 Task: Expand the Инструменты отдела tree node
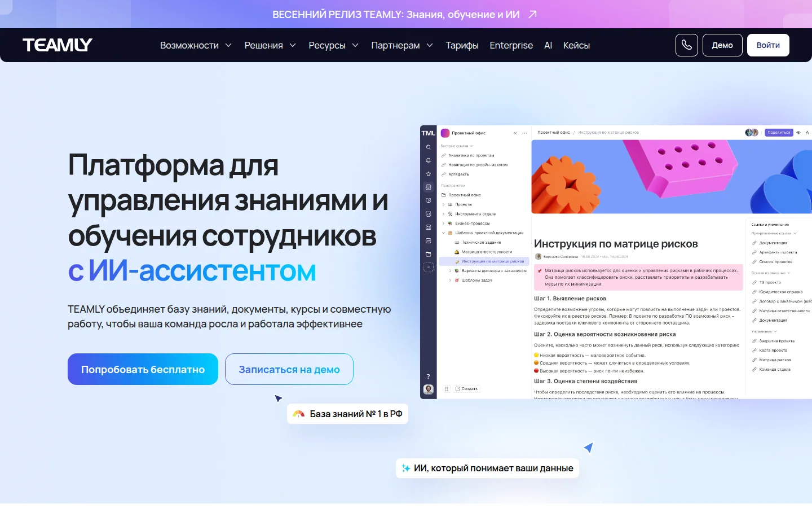tap(444, 214)
